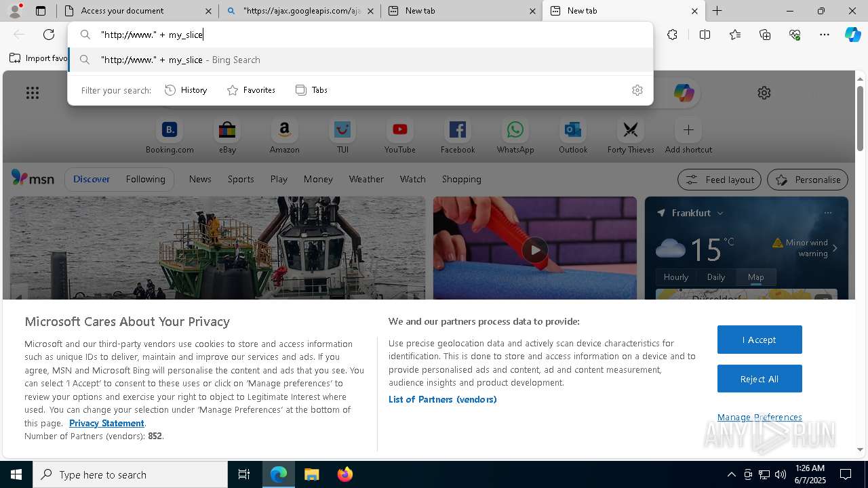Image resolution: width=868 pixels, height=488 pixels.
Task: Launch Firefox from the taskbar
Action: click(x=344, y=474)
